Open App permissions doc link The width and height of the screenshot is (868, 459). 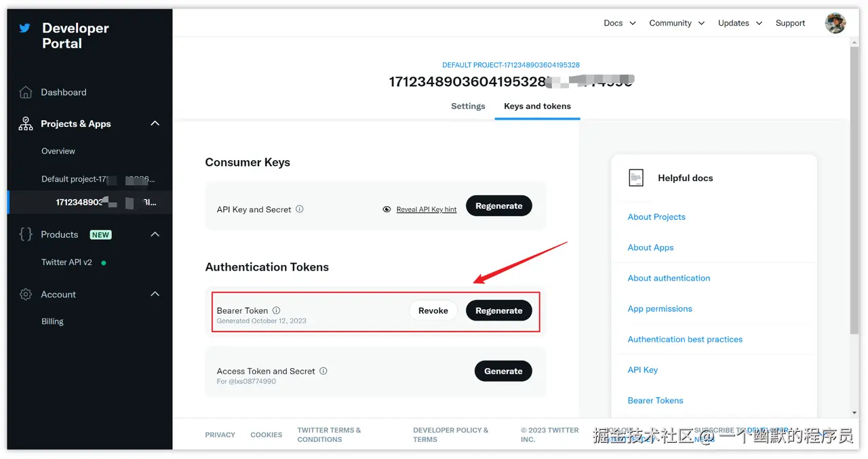pos(660,308)
